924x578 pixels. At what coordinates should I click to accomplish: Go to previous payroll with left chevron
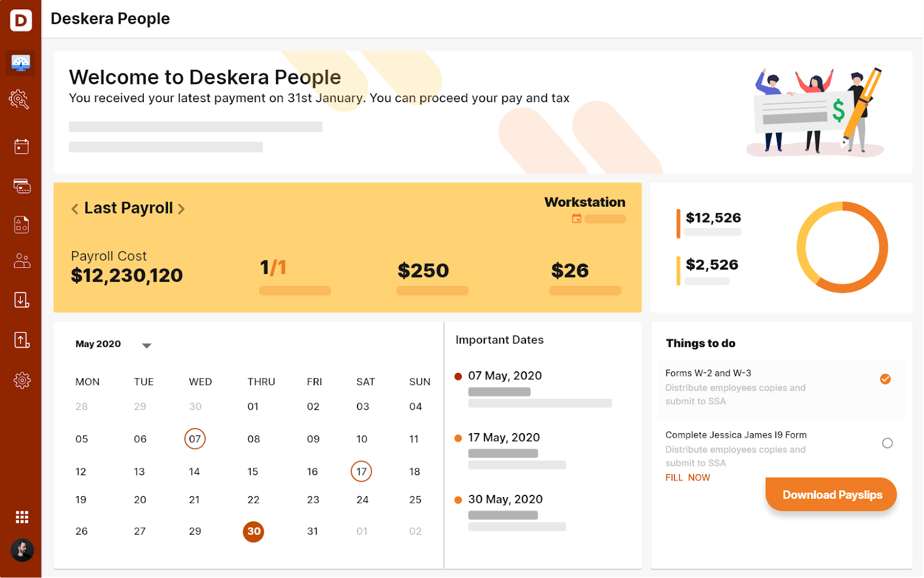pyautogui.click(x=74, y=209)
